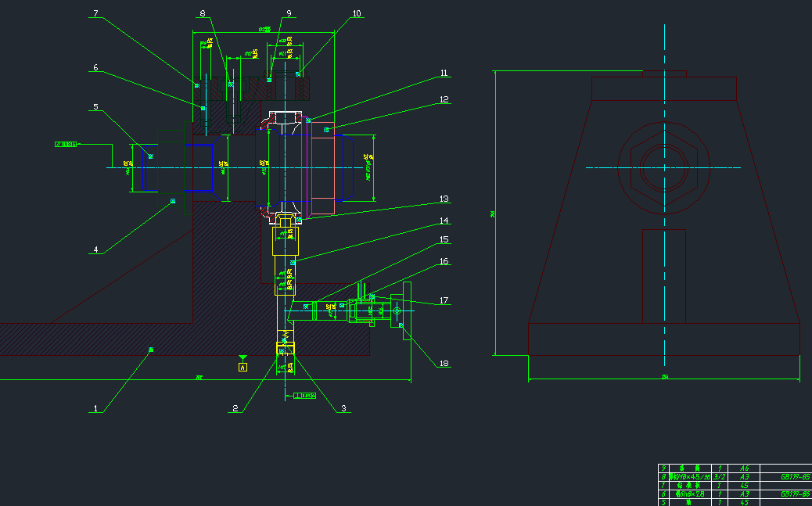Click the A6 material cell in parts table
Screen dimensions: 812x506
tap(744, 468)
